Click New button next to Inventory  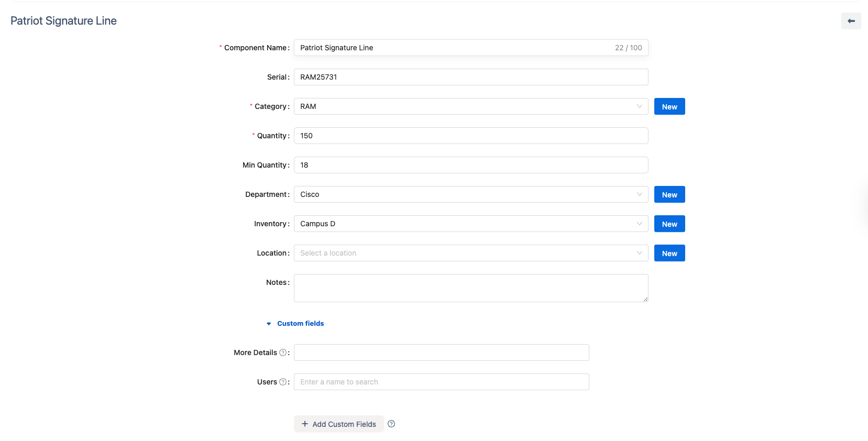tap(669, 224)
